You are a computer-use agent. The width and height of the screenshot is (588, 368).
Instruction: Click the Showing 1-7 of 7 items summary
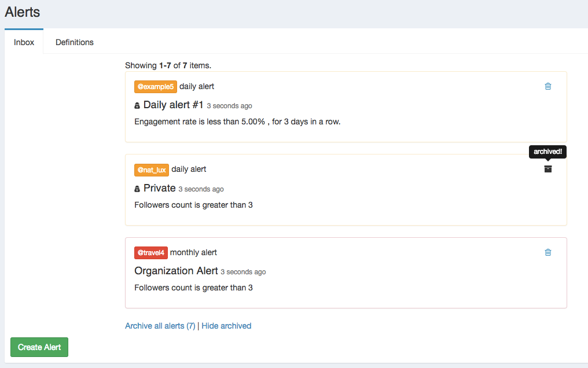[x=168, y=65]
